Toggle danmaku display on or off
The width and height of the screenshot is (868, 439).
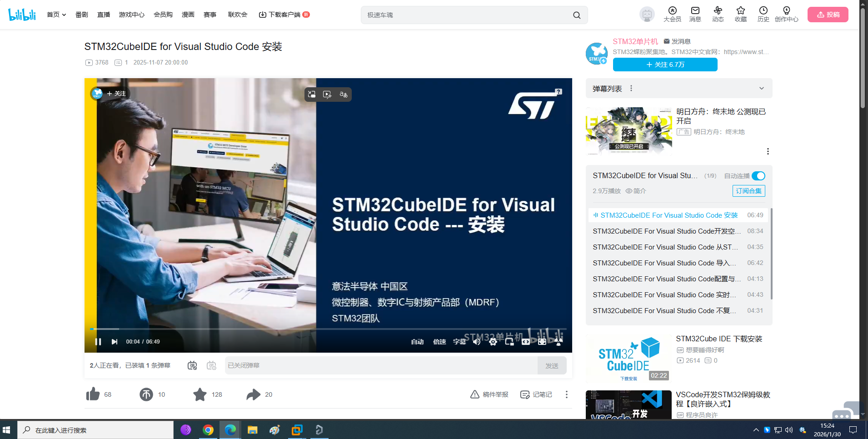point(192,365)
